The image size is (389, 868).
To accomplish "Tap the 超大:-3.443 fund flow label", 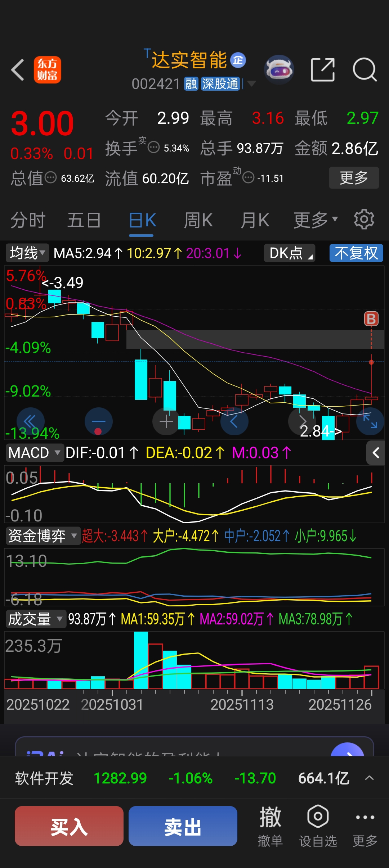I will (115, 536).
